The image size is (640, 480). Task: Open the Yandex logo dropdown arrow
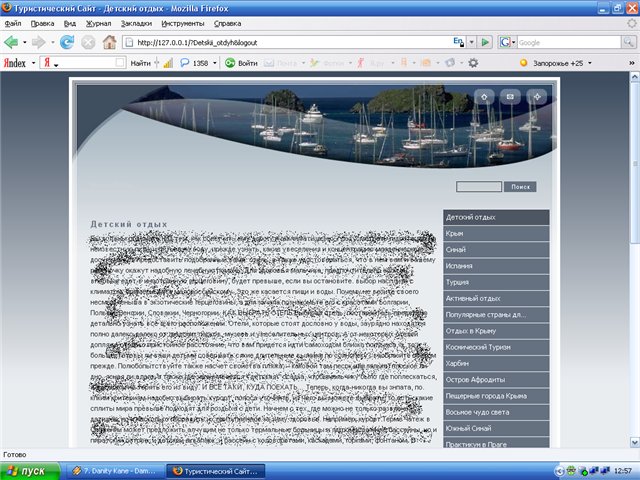click(x=33, y=63)
